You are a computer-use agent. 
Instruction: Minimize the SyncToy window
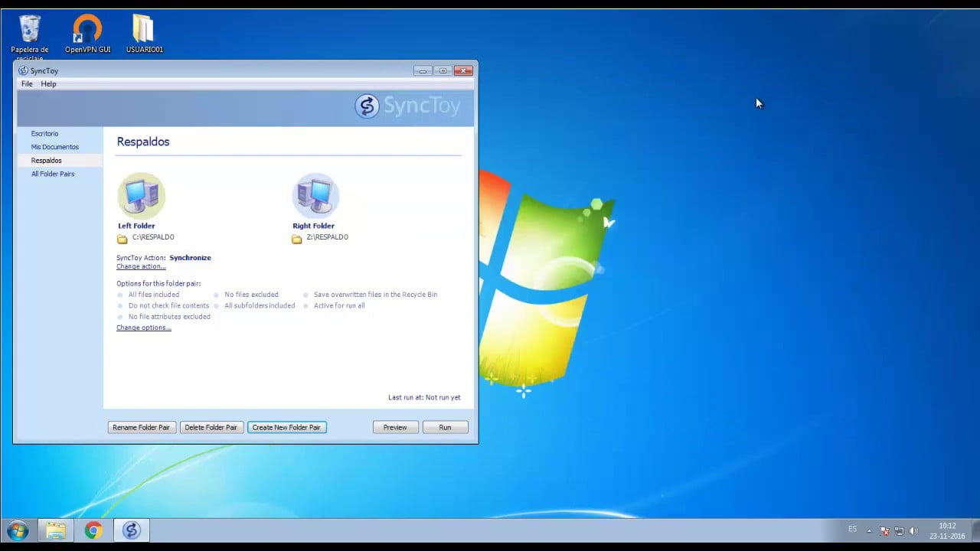(x=423, y=70)
